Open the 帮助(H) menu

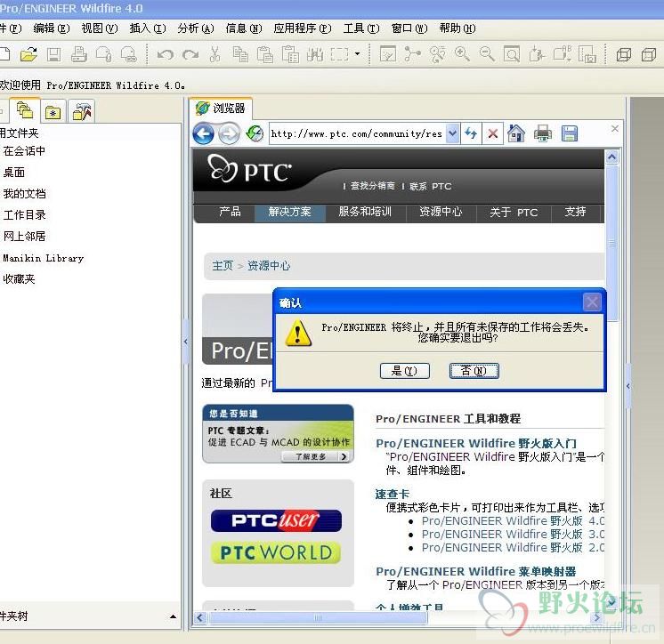(x=458, y=28)
